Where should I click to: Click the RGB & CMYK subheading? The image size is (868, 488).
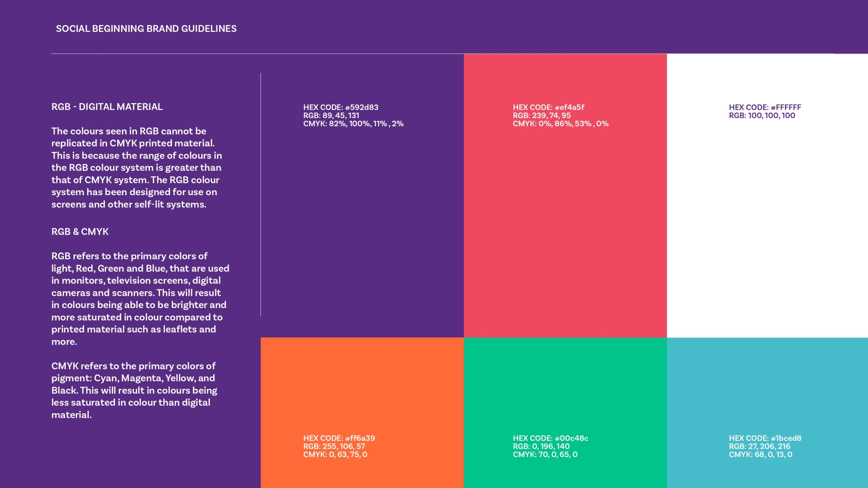(x=80, y=232)
